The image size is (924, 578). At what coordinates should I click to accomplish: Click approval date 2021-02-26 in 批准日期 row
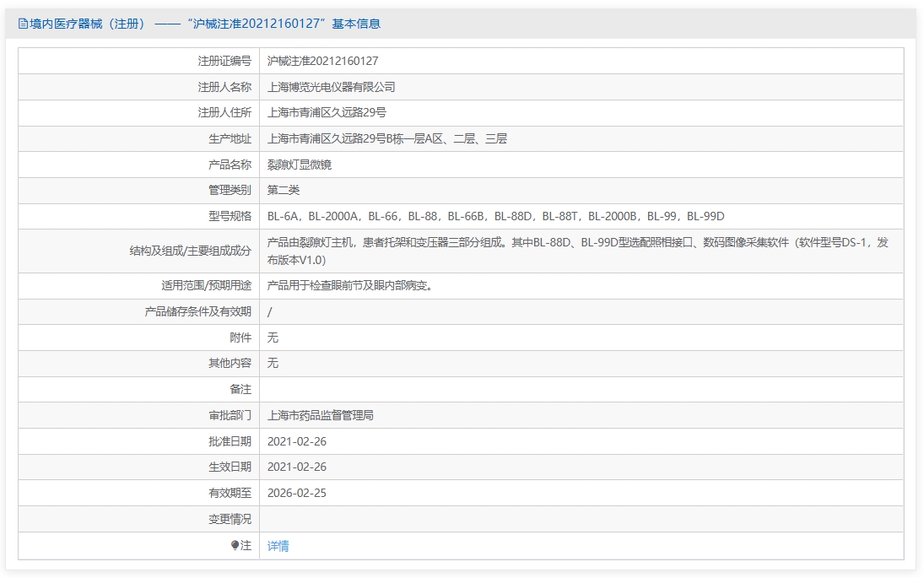(x=297, y=441)
